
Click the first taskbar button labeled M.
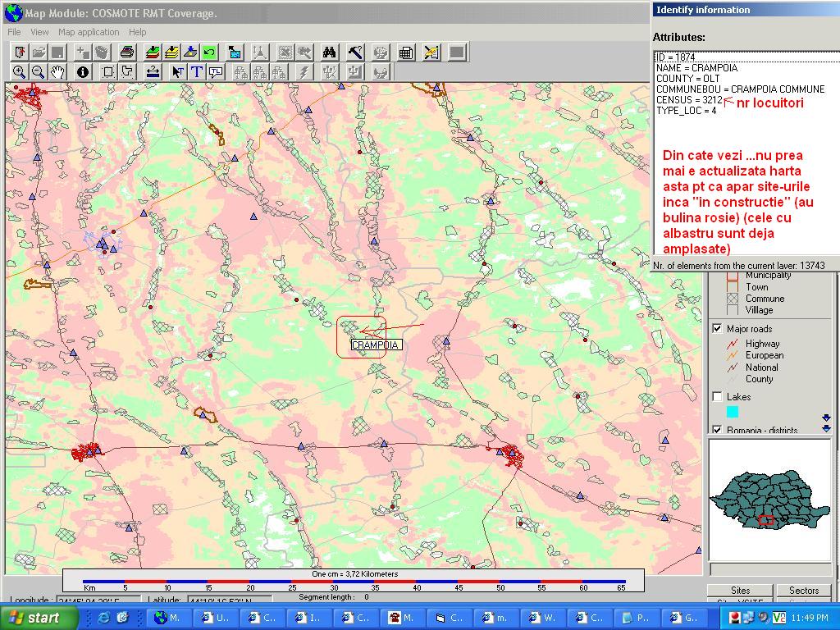click(171, 618)
